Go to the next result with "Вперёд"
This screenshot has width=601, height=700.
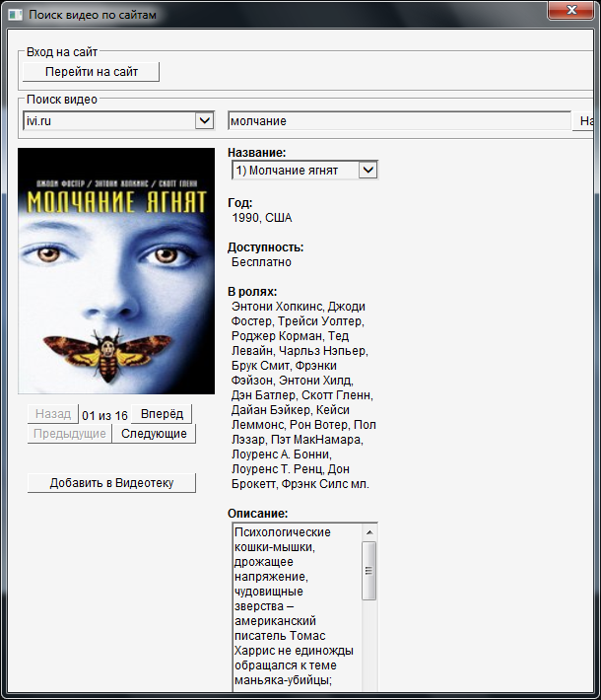coord(162,414)
